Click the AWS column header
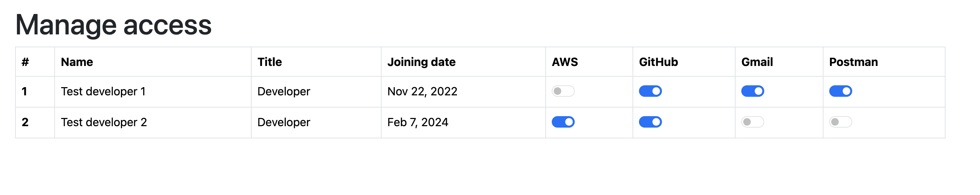980x195 pixels. (x=565, y=62)
